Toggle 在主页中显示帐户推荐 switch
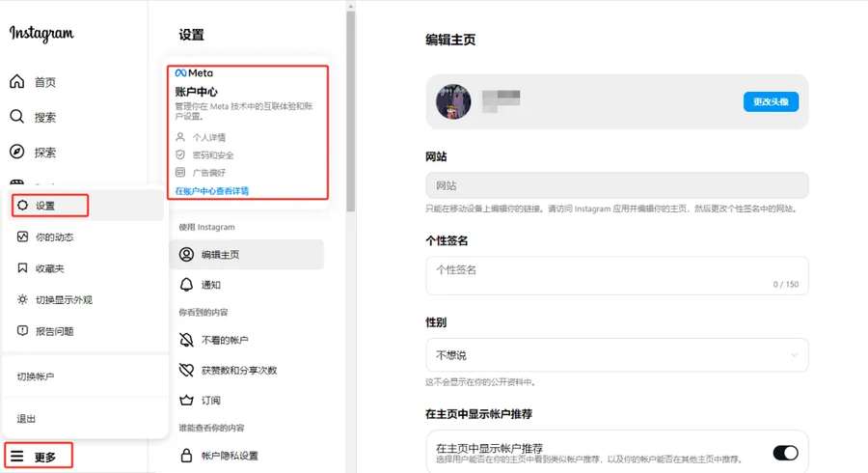This screenshot has height=473, width=868. point(785,453)
